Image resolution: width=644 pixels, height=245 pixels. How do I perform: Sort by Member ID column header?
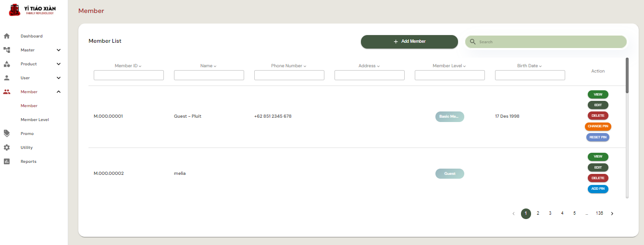128,66
